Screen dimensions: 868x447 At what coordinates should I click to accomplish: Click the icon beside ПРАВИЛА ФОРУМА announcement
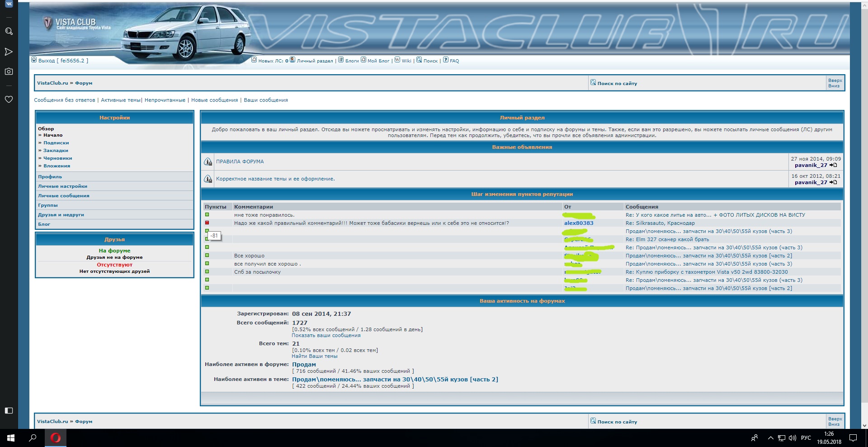[208, 162]
